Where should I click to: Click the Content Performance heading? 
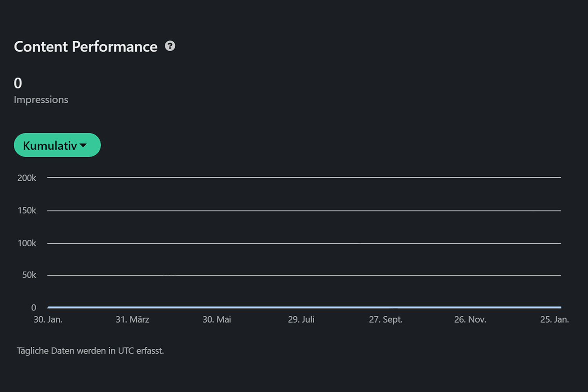click(x=85, y=47)
